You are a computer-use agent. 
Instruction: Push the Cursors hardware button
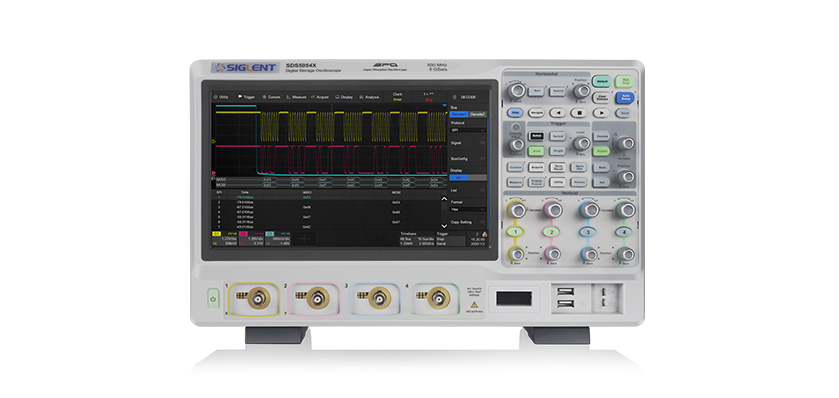coord(515,167)
